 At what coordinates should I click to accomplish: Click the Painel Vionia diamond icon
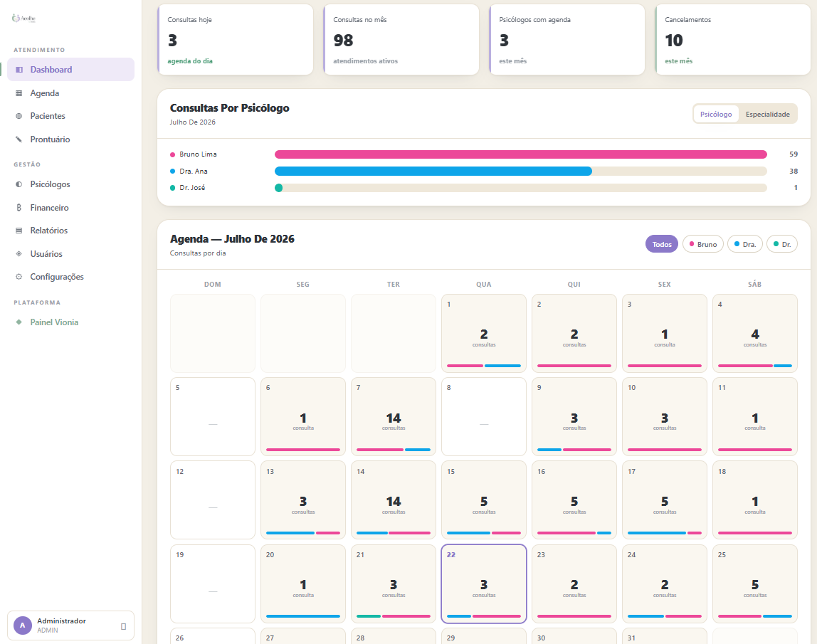pos(19,322)
